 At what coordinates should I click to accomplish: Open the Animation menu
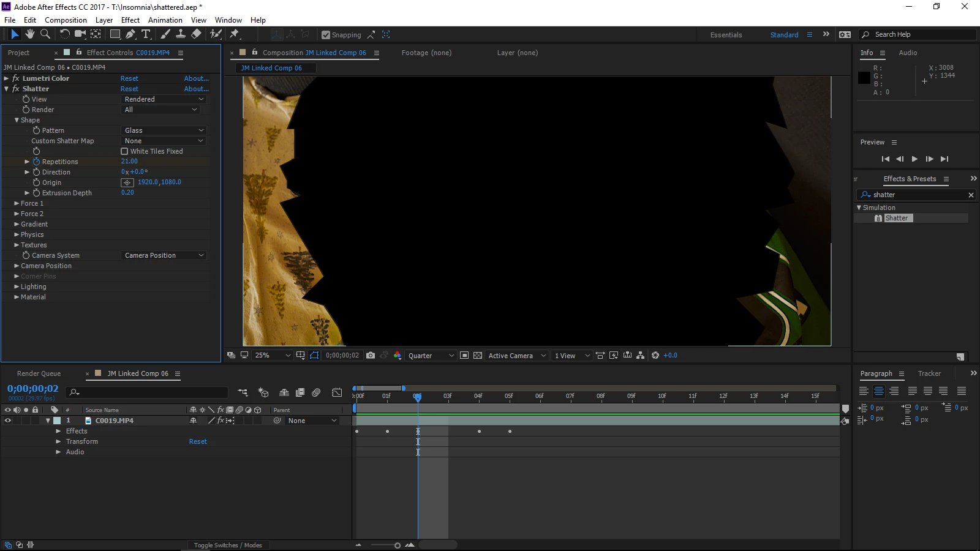(165, 20)
